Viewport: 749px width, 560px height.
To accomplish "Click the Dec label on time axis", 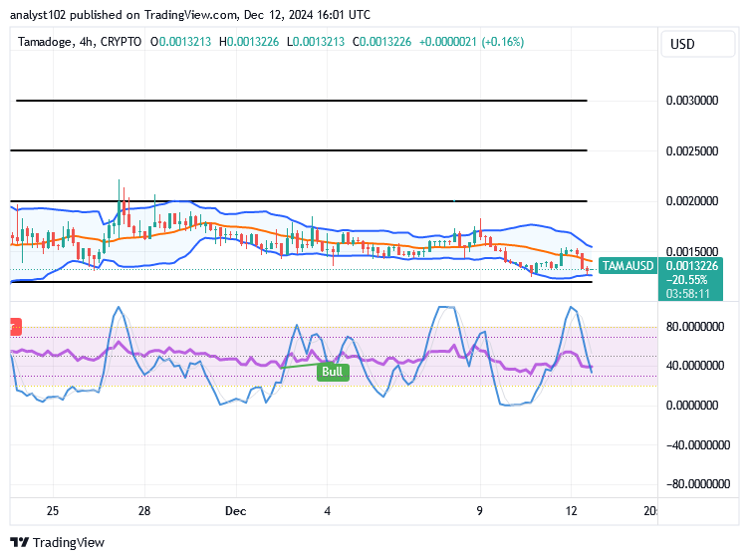I will click(235, 511).
